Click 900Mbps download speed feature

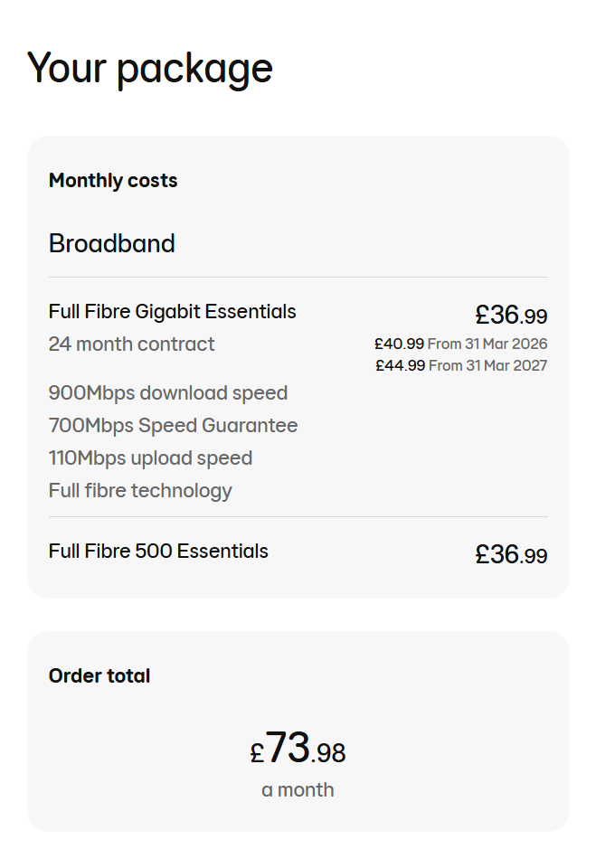[x=168, y=393]
